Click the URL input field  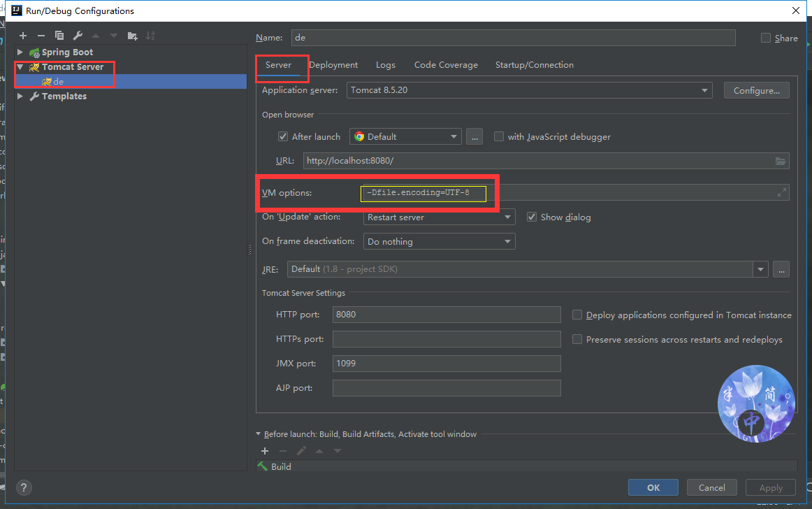[x=546, y=162]
